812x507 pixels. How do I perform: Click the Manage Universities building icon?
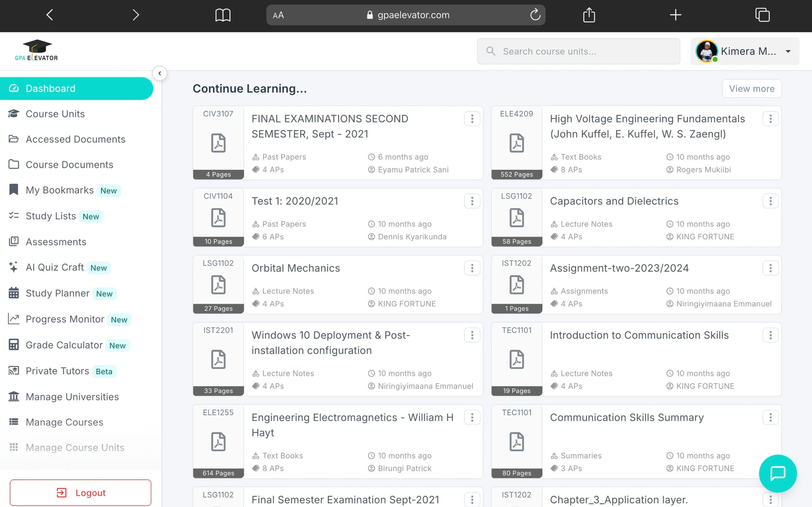tap(13, 396)
